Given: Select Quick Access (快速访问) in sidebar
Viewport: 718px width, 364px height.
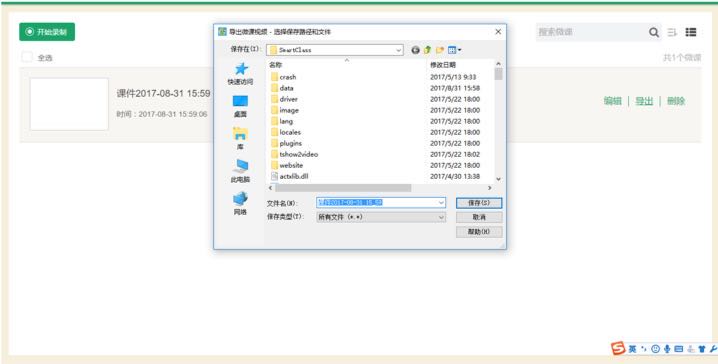Looking at the screenshot, I should [240, 74].
